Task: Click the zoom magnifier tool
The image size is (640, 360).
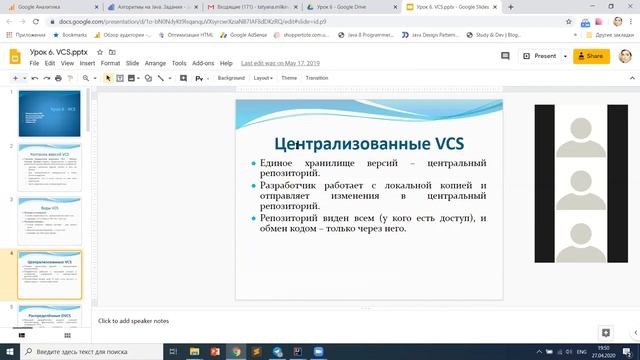Action: click(x=86, y=78)
